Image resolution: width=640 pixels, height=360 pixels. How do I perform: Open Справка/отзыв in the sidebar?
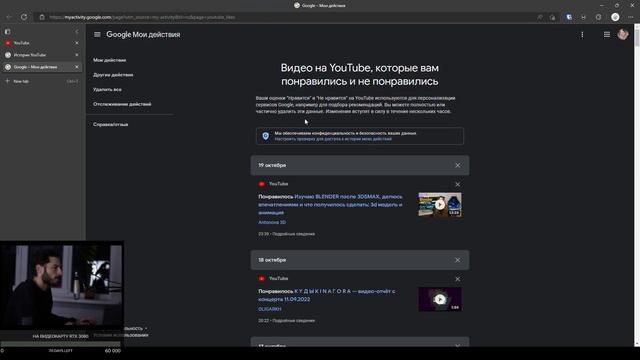click(x=111, y=124)
